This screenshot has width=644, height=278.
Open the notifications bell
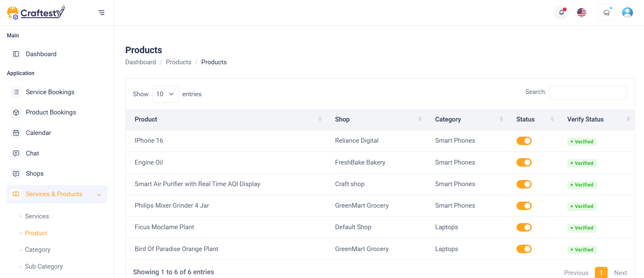coord(561,13)
